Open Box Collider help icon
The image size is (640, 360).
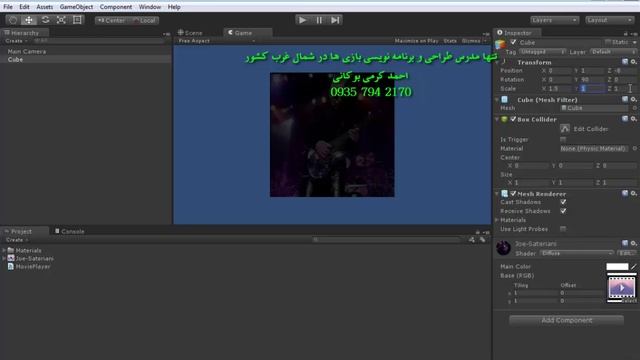(625, 119)
